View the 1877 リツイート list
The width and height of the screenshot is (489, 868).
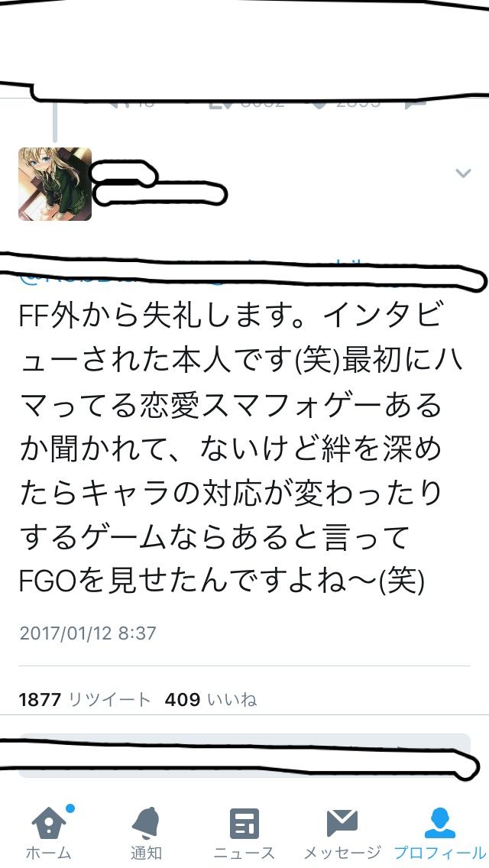click(85, 700)
